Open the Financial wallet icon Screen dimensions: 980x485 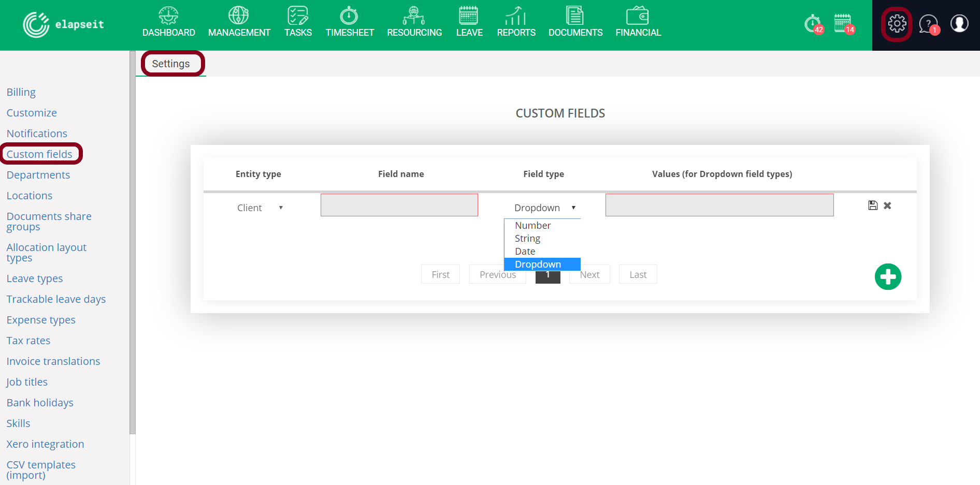[638, 16]
